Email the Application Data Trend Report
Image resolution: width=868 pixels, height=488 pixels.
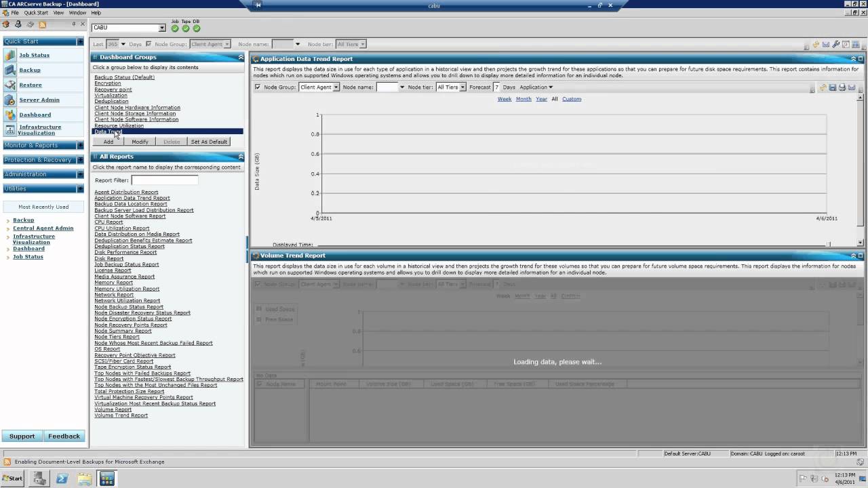pos(851,87)
